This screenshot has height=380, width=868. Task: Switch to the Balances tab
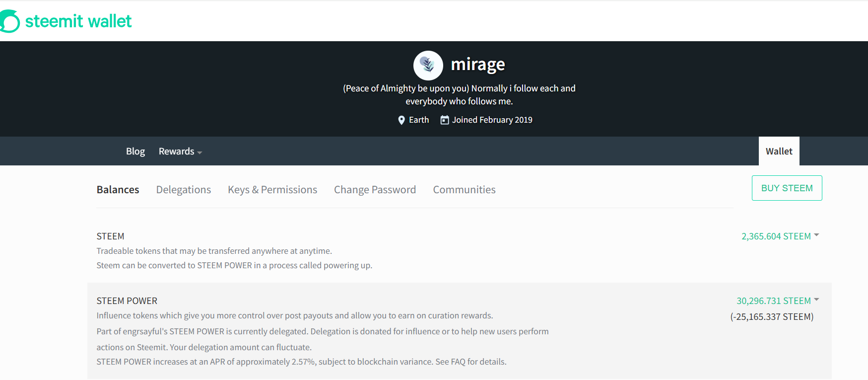118,190
